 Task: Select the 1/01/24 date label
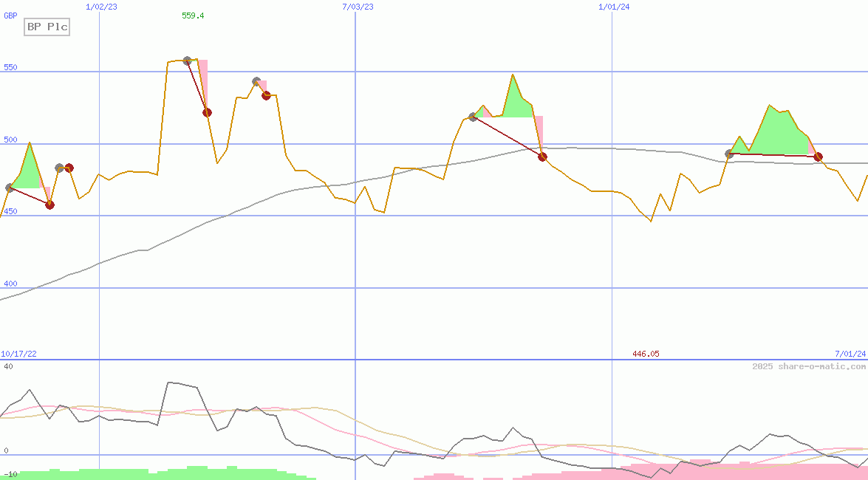pos(614,6)
